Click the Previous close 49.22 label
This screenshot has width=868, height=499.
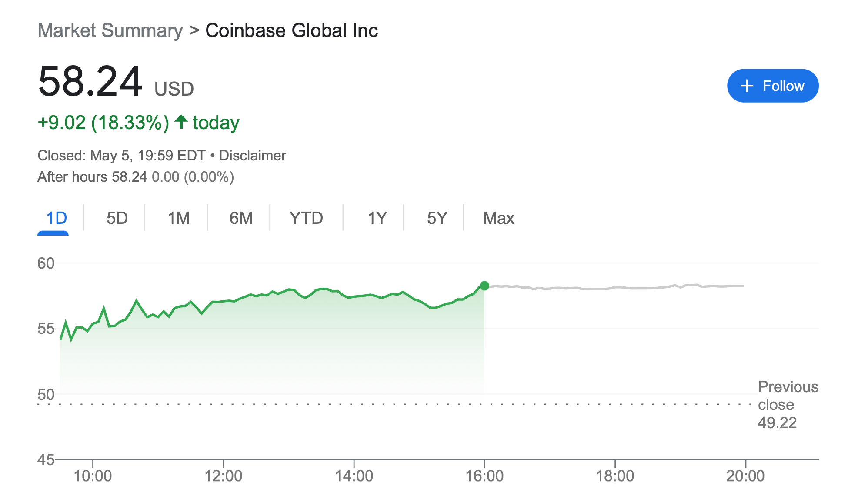click(x=787, y=404)
